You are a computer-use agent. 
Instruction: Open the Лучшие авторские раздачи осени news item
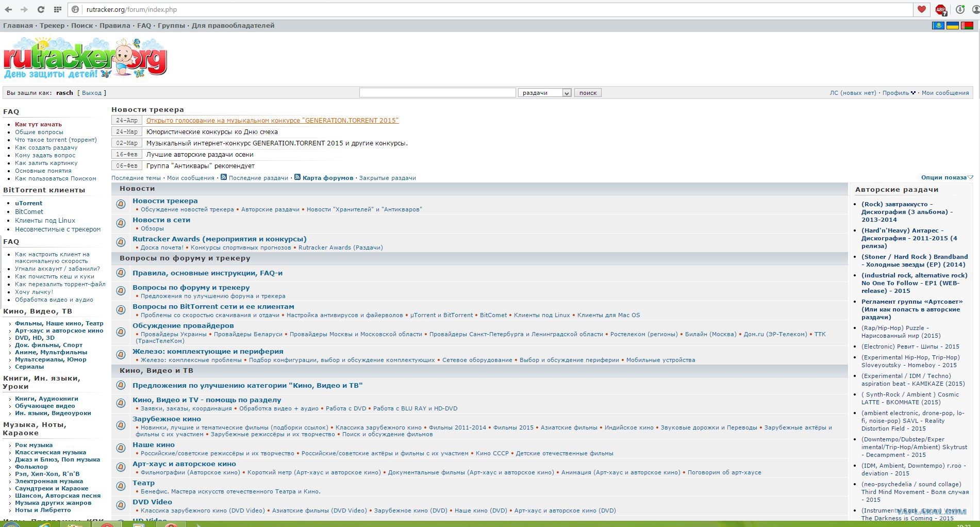pos(200,154)
